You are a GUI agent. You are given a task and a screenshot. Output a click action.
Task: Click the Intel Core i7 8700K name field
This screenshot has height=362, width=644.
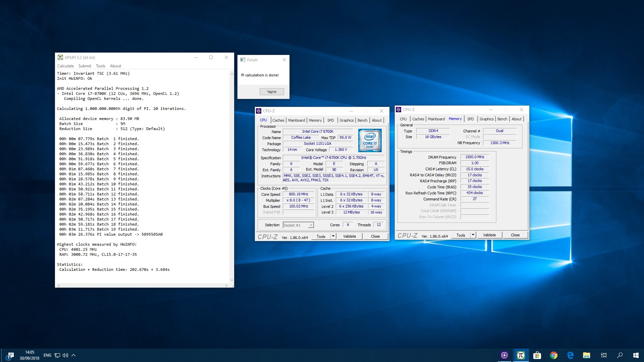[318, 131]
